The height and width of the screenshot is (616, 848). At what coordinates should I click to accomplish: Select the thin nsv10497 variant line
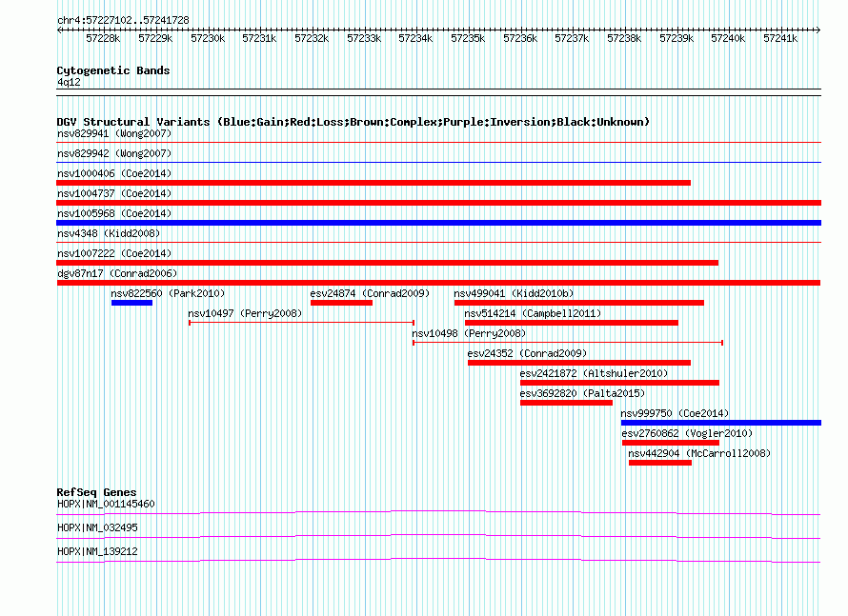point(302,323)
